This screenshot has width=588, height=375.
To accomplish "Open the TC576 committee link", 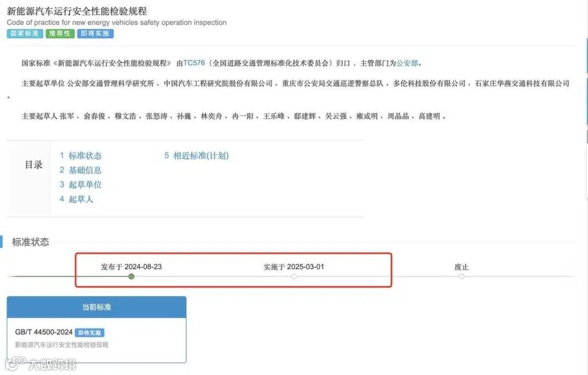I will click(x=194, y=63).
